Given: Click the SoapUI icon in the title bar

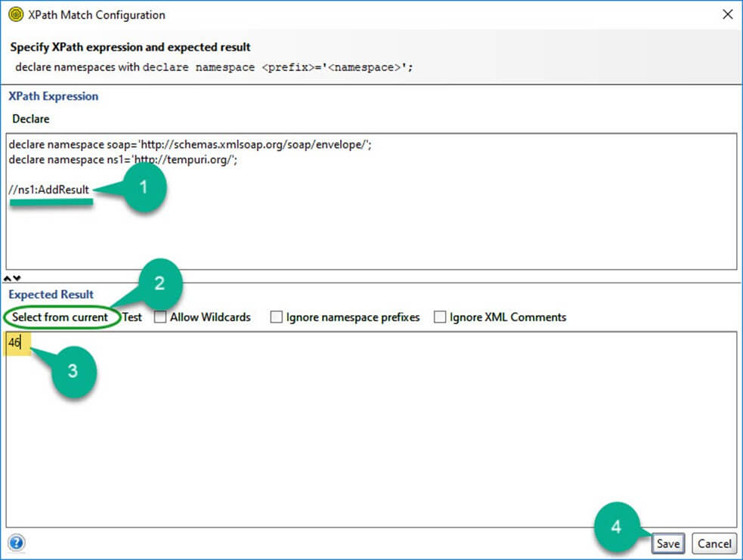Looking at the screenshot, I should pos(14,14).
